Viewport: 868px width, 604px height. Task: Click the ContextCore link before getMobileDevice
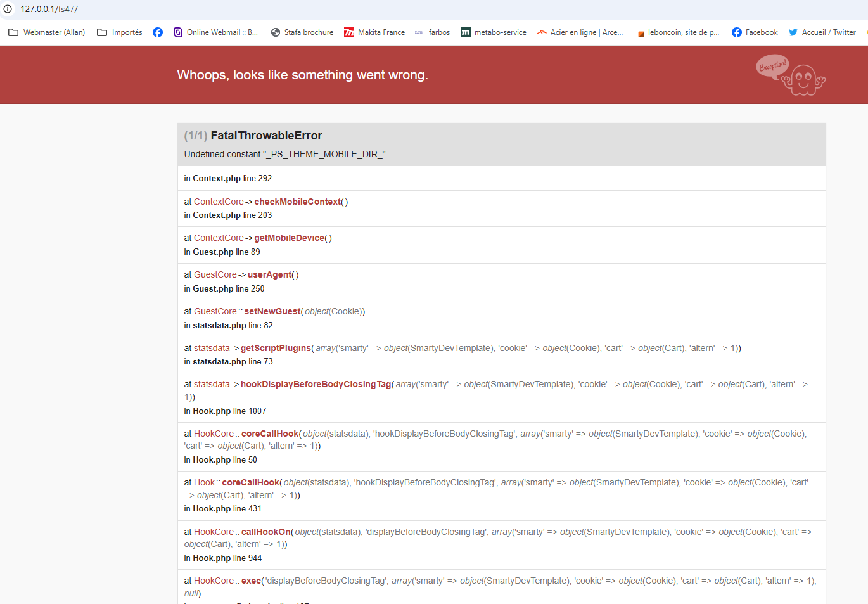click(219, 238)
